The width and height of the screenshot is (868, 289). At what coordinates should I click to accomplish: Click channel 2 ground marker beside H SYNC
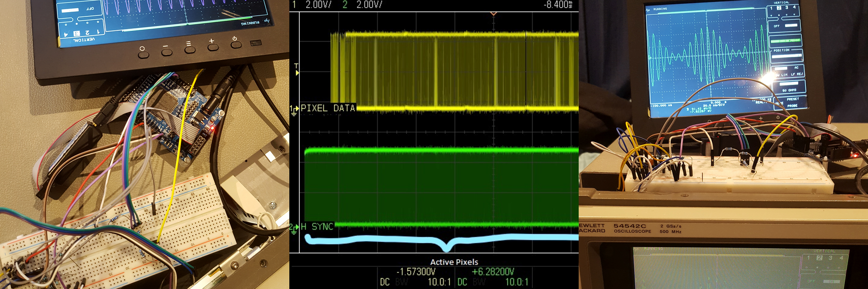[x=293, y=228]
